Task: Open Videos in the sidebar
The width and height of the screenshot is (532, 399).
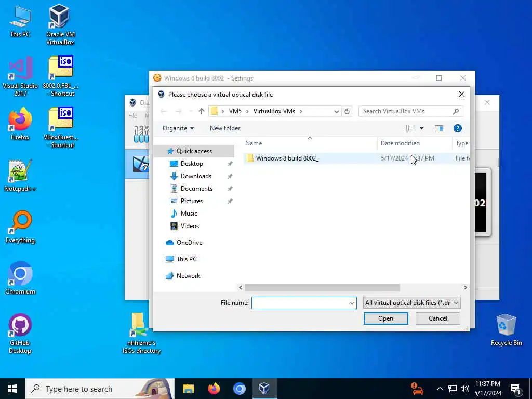Action: [x=190, y=226]
